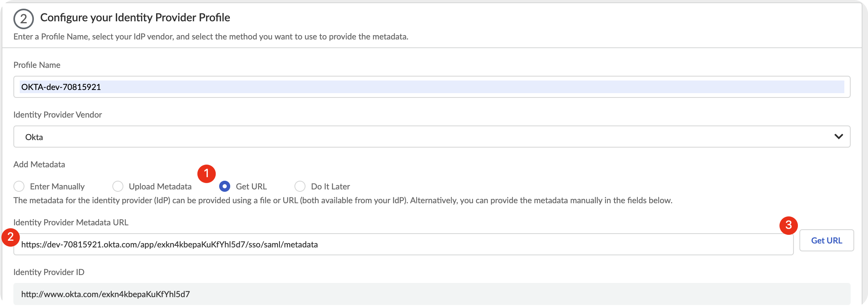Click the chevron arrow of the Okta dropdown

tap(838, 137)
